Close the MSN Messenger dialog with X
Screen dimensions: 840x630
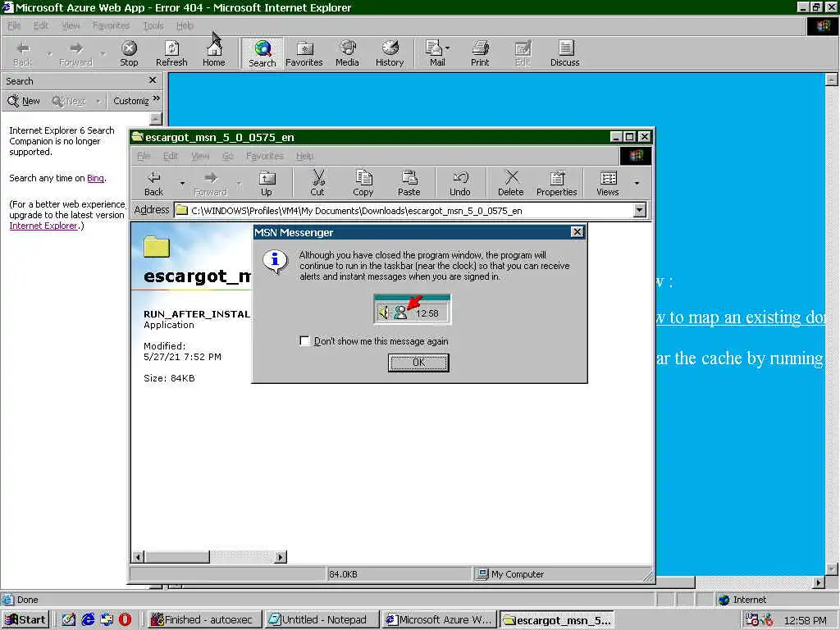coord(577,232)
